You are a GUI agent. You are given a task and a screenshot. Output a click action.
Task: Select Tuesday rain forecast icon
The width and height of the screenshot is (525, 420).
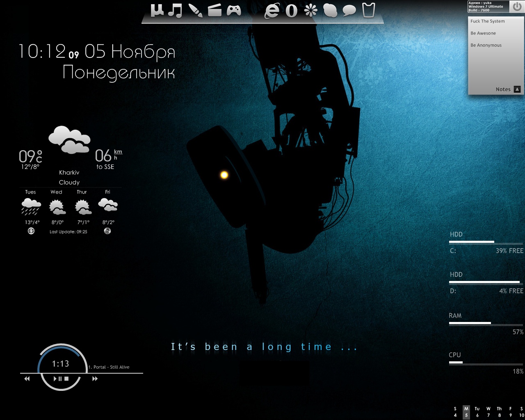coord(31,207)
